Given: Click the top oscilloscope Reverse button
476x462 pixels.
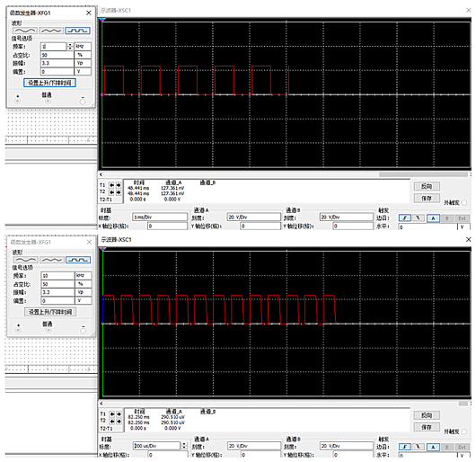Looking at the screenshot, I should coord(427,186).
